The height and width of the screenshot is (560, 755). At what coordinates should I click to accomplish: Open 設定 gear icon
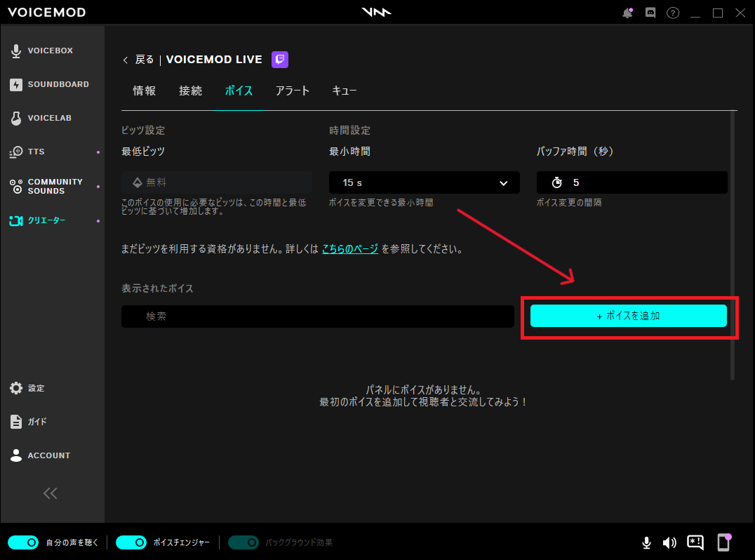[x=16, y=388]
